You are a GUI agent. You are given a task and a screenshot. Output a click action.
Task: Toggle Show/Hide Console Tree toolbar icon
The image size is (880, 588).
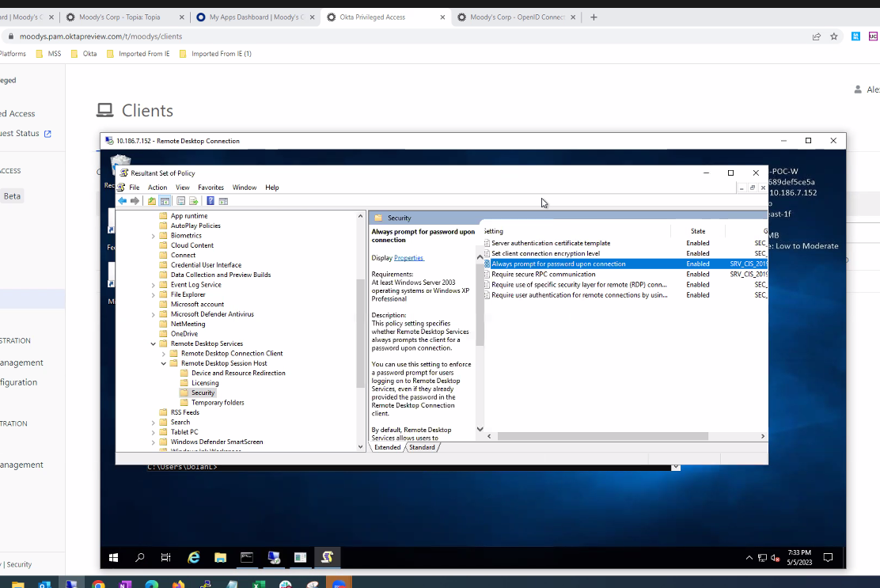tap(165, 201)
